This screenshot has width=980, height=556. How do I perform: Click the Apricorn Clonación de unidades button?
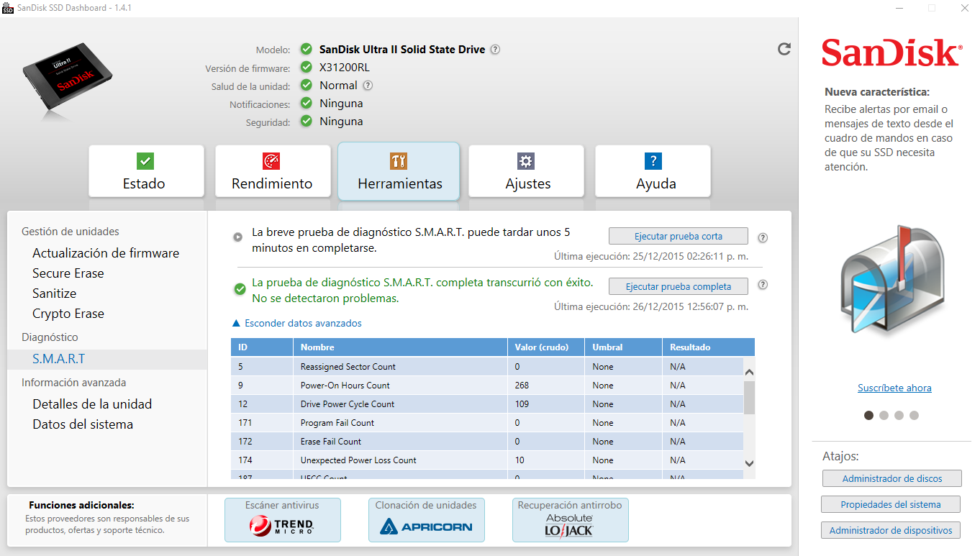pyautogui.click(x=426, y=519)
